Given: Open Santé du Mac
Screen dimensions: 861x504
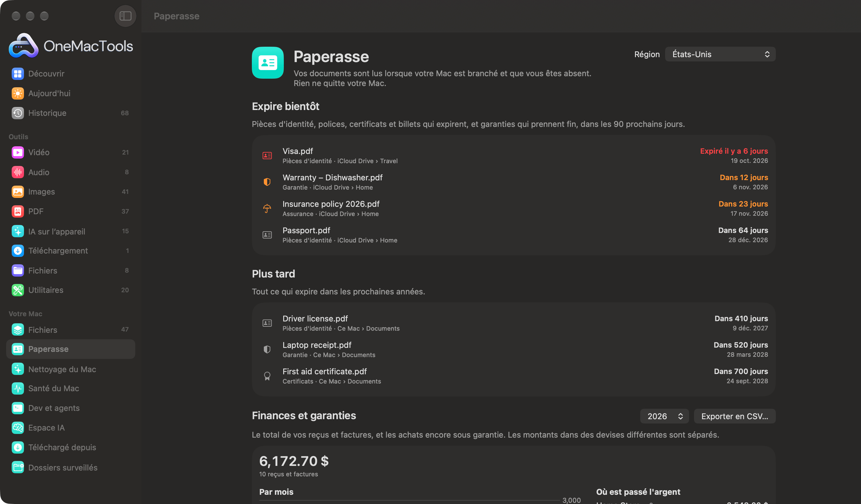Looking at the screenshot, I should coord(70,388).
